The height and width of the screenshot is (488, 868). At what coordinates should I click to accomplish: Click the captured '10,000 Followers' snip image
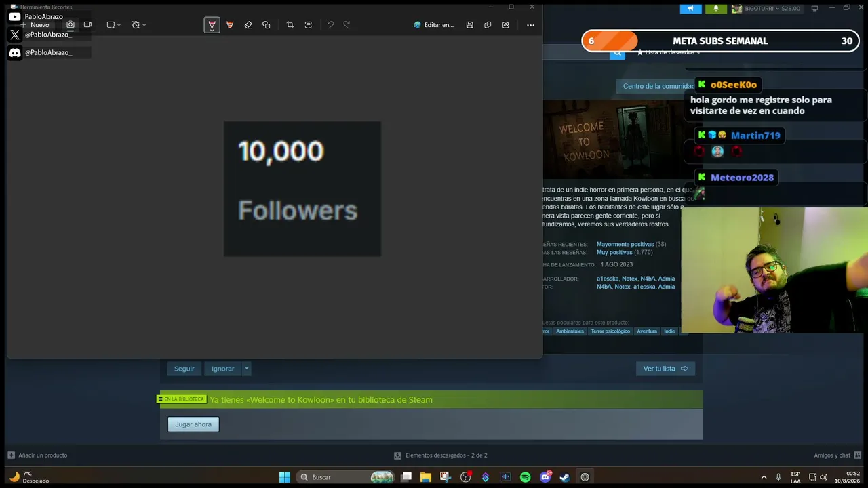coord(302,189)
